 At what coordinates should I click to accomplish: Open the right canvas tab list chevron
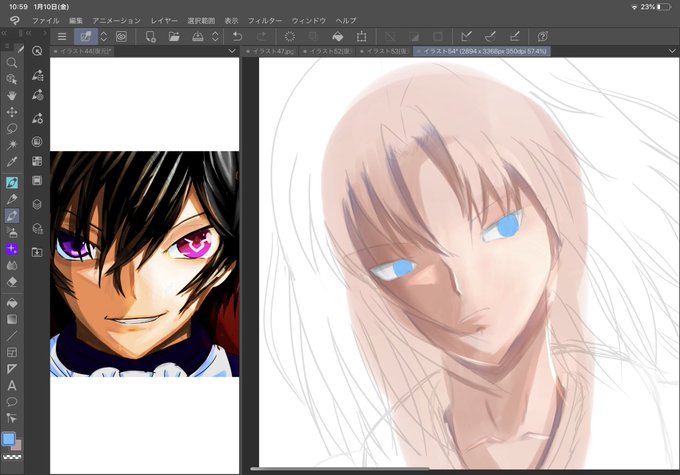[672, 51]
